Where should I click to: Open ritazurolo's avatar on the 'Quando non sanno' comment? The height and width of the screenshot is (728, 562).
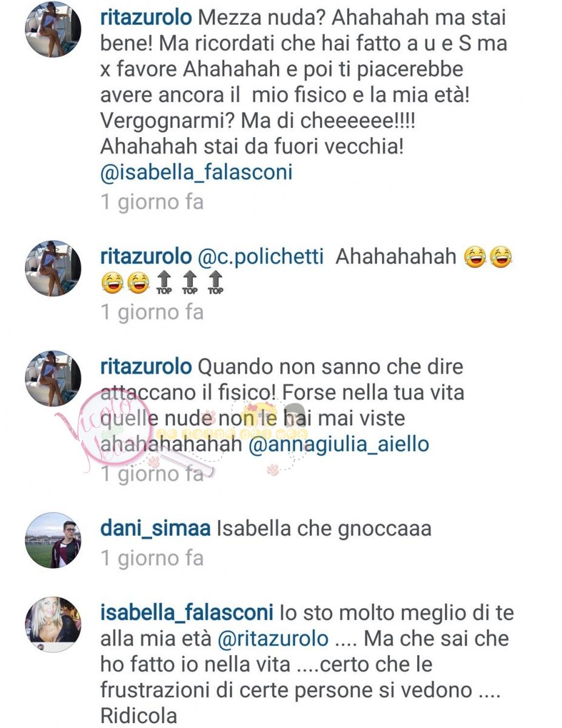click(53, 378)
